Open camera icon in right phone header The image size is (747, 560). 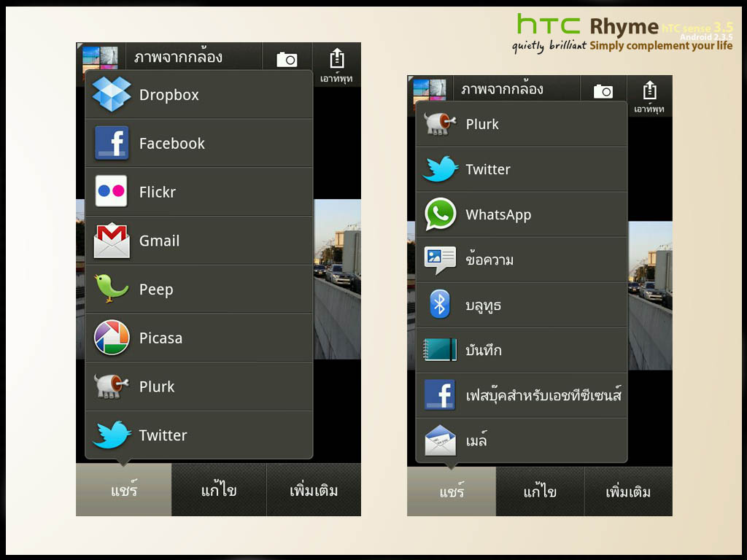coord(603,91)
